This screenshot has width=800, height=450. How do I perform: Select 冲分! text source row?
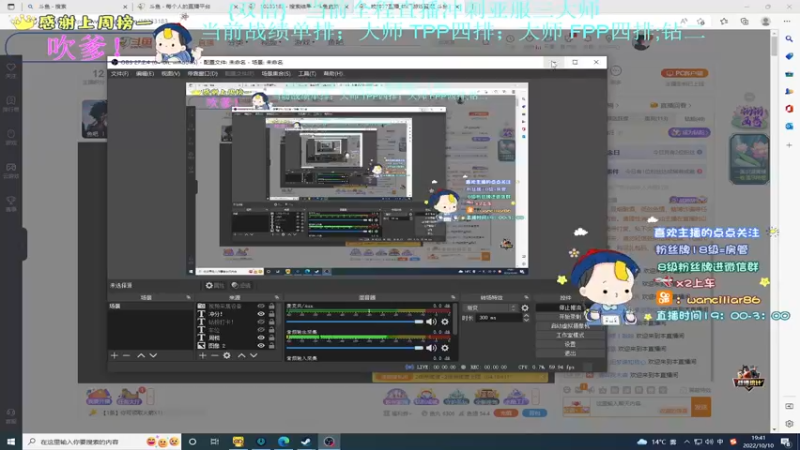237,314
